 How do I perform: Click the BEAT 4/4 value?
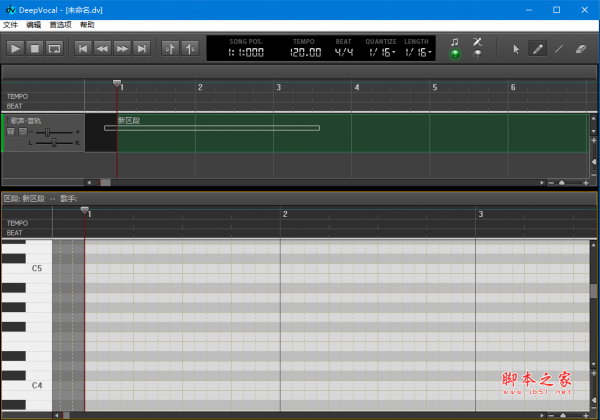(x=344, y=52)
